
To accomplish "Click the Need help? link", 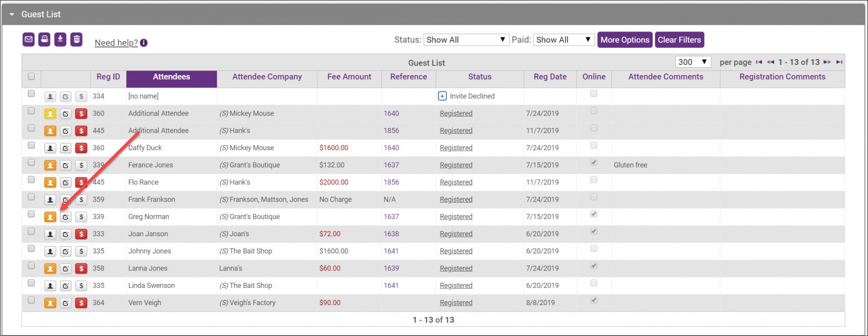I will click(x=116, y=43).
